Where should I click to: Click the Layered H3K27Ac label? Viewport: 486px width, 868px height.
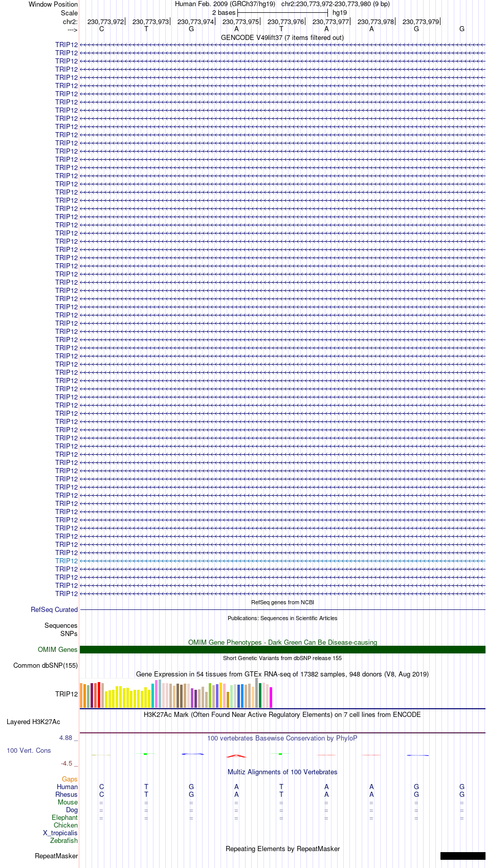pyautogui.click(x=33, y=722)
